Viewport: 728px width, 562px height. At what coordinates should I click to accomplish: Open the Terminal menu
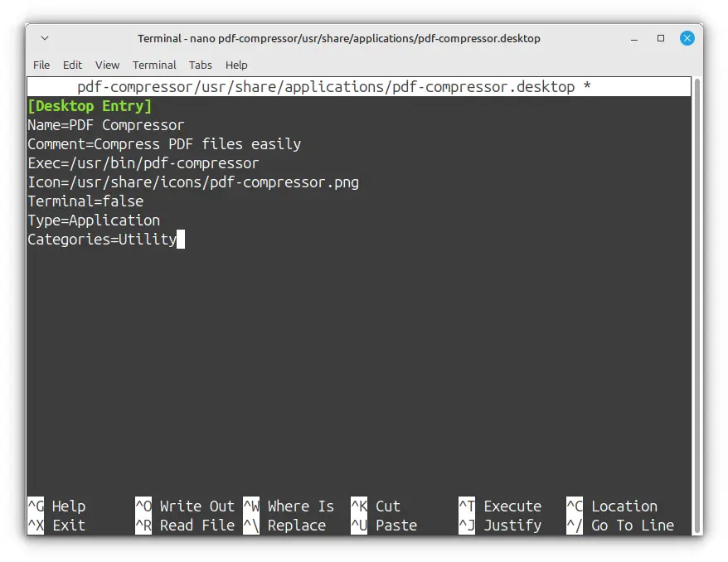coord(154,65)
